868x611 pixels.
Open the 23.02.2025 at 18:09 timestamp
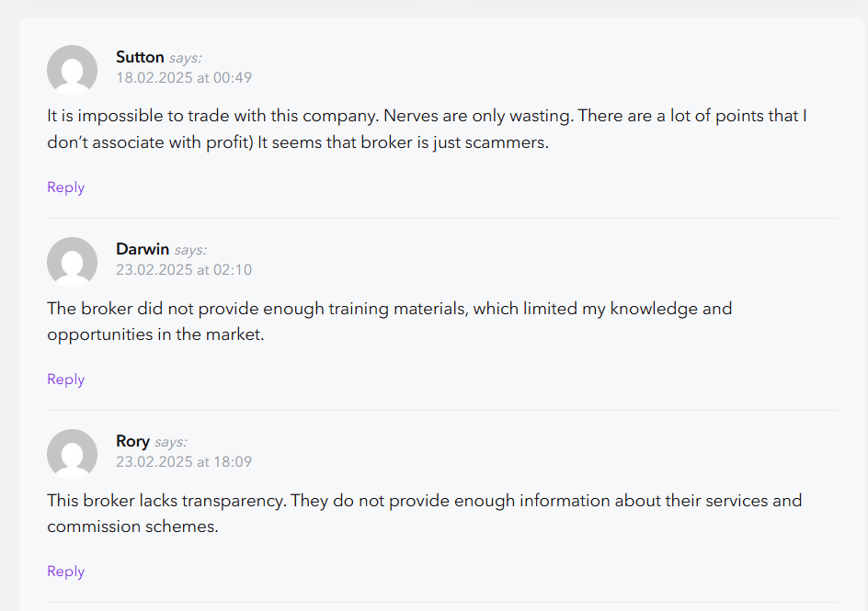pyautogui.click(x=184, y=461)
